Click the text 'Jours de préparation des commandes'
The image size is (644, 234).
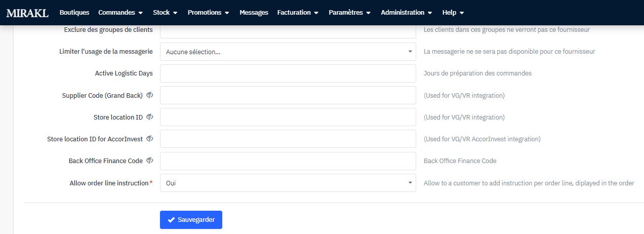[x=477, y=73]
